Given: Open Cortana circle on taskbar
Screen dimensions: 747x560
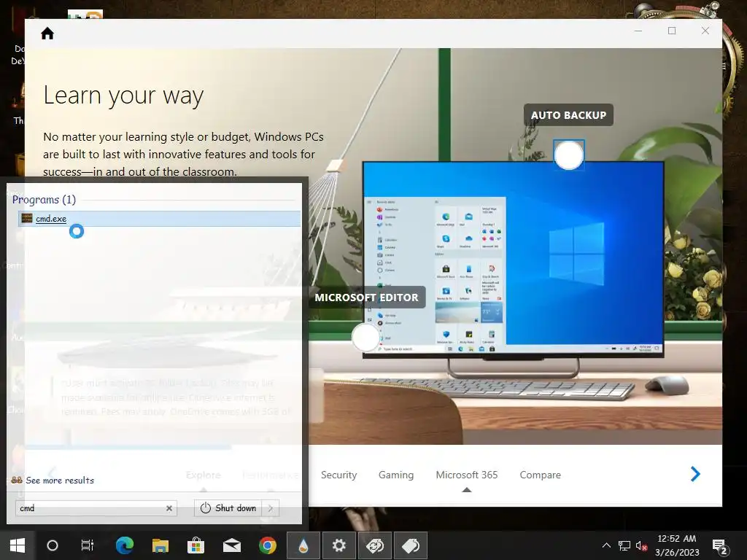Looking at the screenshot, I should pos(53,545).
